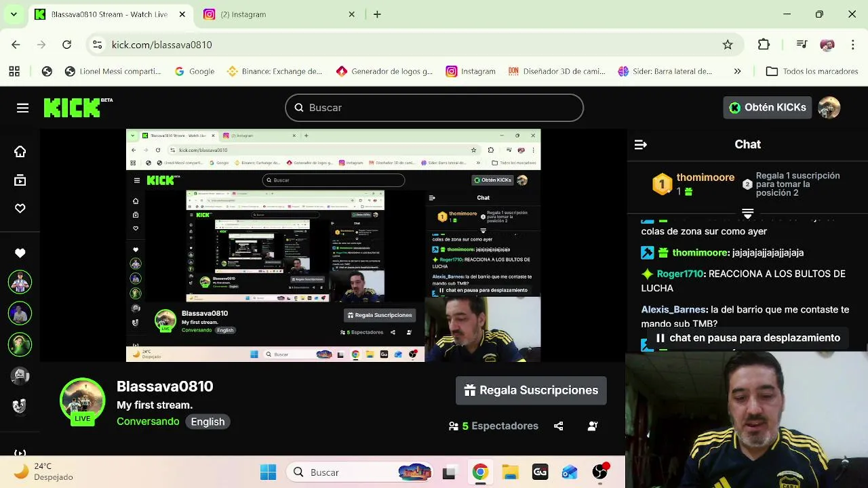Open the Instagram bookmark
868x488 pixels.
pyautogui.click(x=471, y=71)
